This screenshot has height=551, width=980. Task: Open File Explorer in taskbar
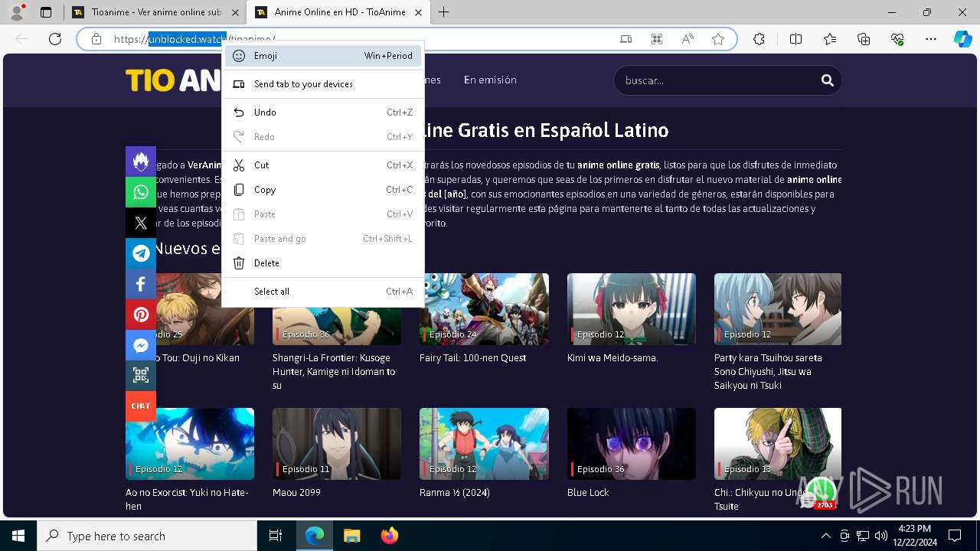click(351, 536)
